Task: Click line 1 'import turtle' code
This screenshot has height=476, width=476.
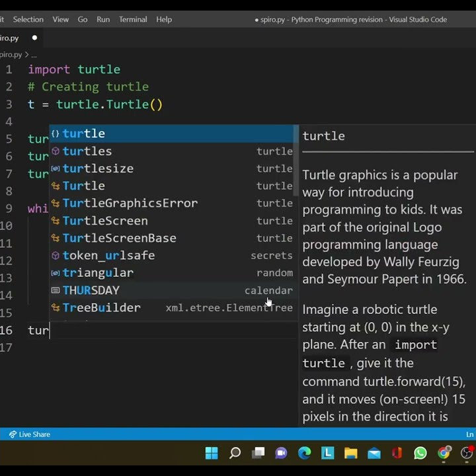Action: coord(74,69)
